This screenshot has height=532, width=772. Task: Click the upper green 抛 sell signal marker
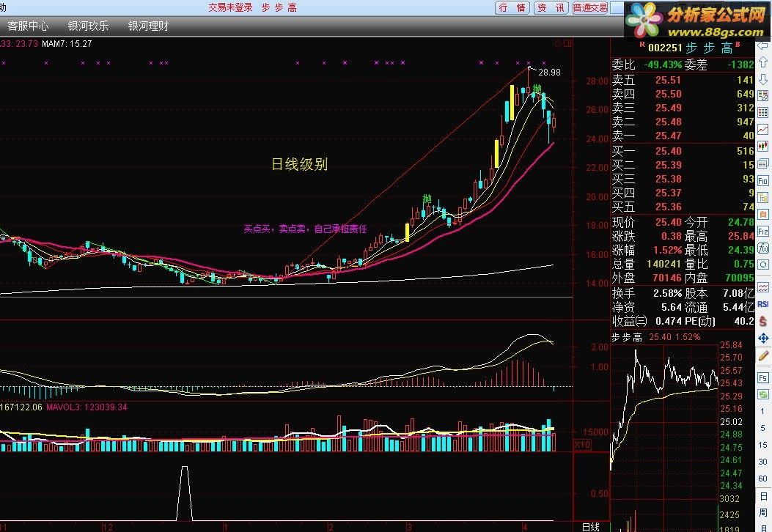(x=537, y=89)
